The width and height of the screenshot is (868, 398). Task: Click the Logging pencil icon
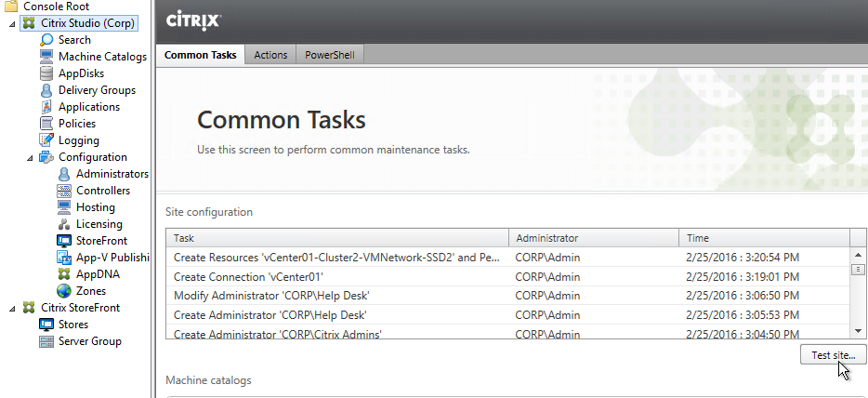click(47, 140)
